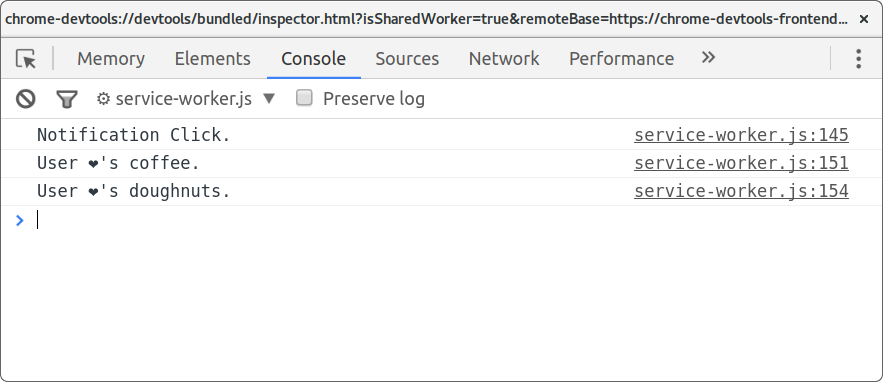Open the console filter funnel icon

[66, 100]
